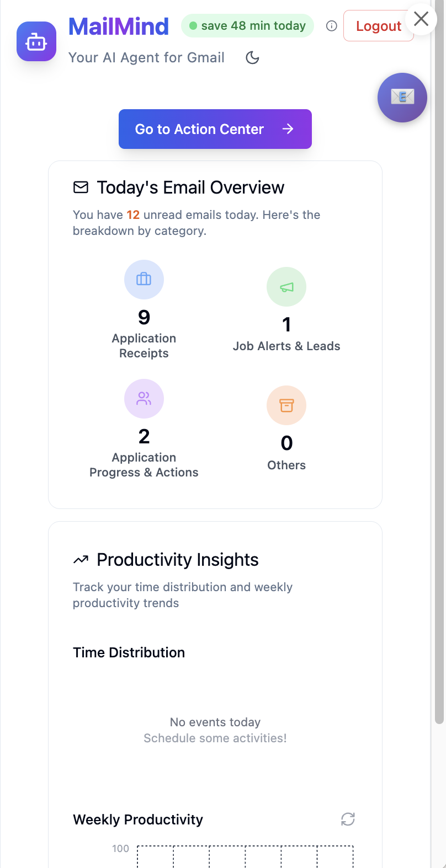The height and width of the screenshot is (868, 446).
Task: Log out using the Logout button
Action: (x=378, y=26)
